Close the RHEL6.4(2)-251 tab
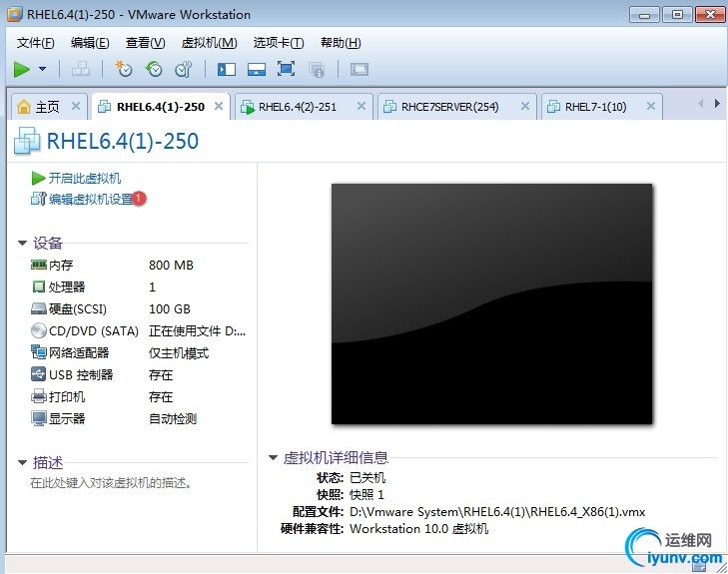Viewport: 728px width, 574px height. click(x=362, y=106)
